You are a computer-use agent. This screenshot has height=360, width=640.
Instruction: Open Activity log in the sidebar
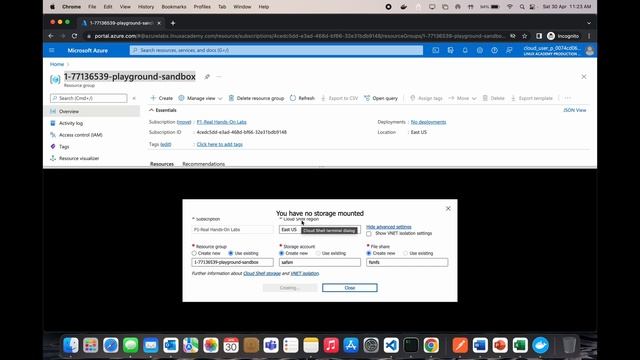(x=71, y=123)
